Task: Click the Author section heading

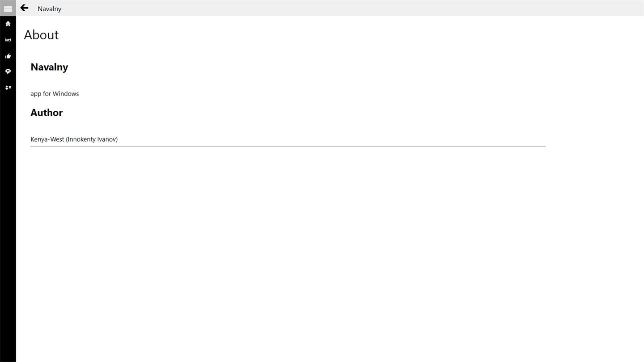Action: (47, 113)
